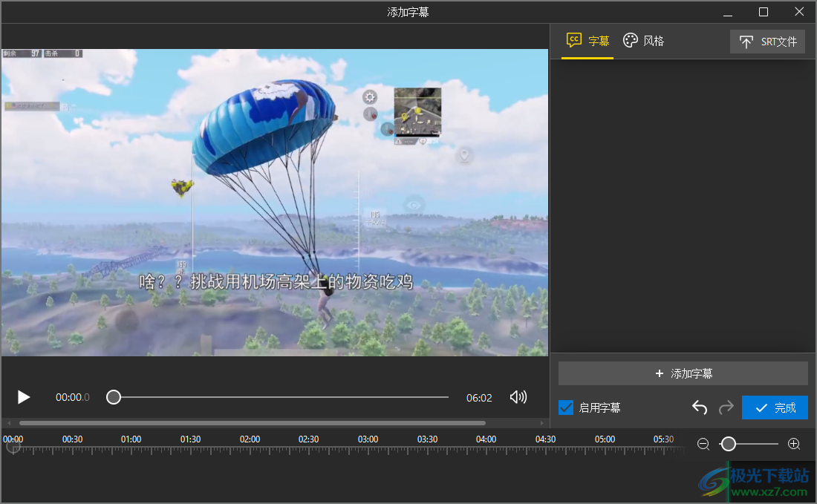Maximize the 添加字幕 window
Screen dimensions: 817x504
click(764, 12)
